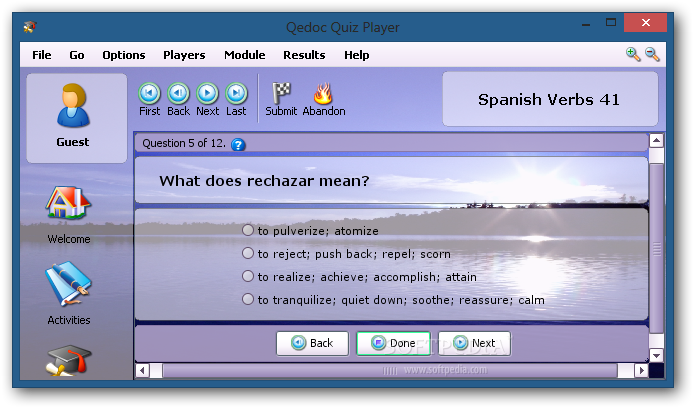Viewport: 694px width, 408px height.
Task: Click the bottom Back button
Action: [x=312, y=343]
